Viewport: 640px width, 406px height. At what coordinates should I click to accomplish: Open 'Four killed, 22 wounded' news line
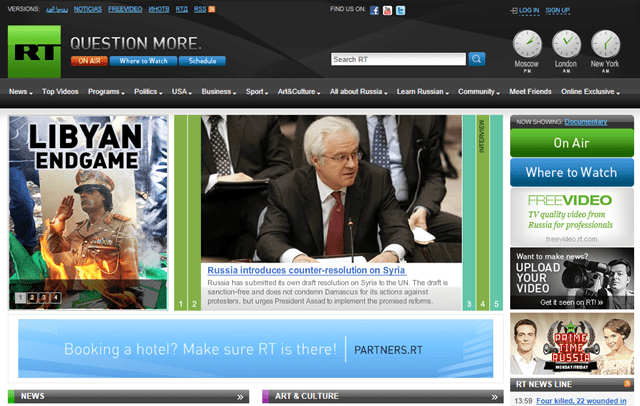click(581, 401)
